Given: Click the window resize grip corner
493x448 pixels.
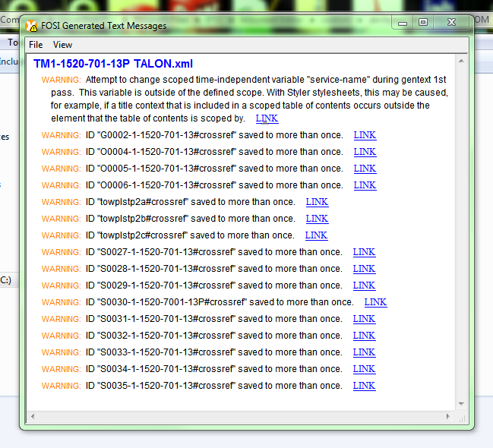Looking at the screenshot, I should pos(462,418).
